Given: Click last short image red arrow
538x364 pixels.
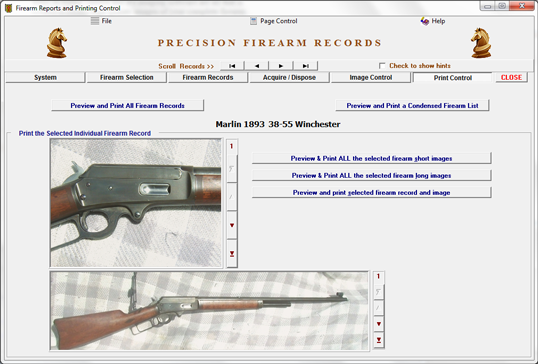Looking at the screenshot, I should (232, 254).
